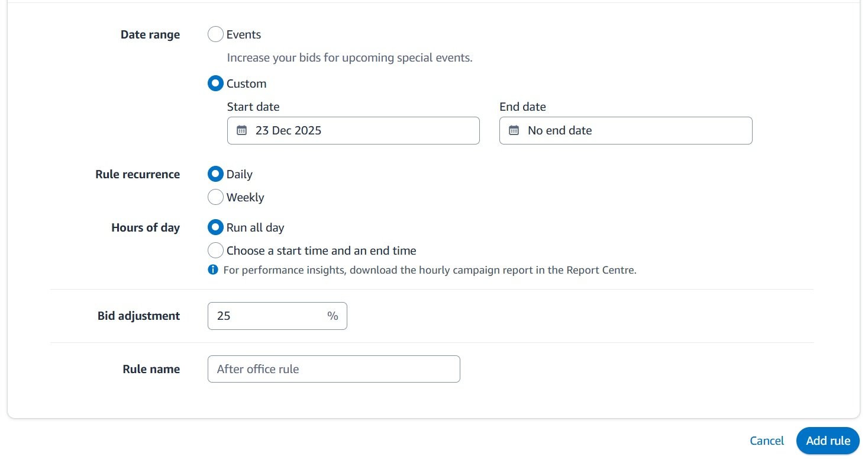Enable Weekly rule recurrence

215,197
